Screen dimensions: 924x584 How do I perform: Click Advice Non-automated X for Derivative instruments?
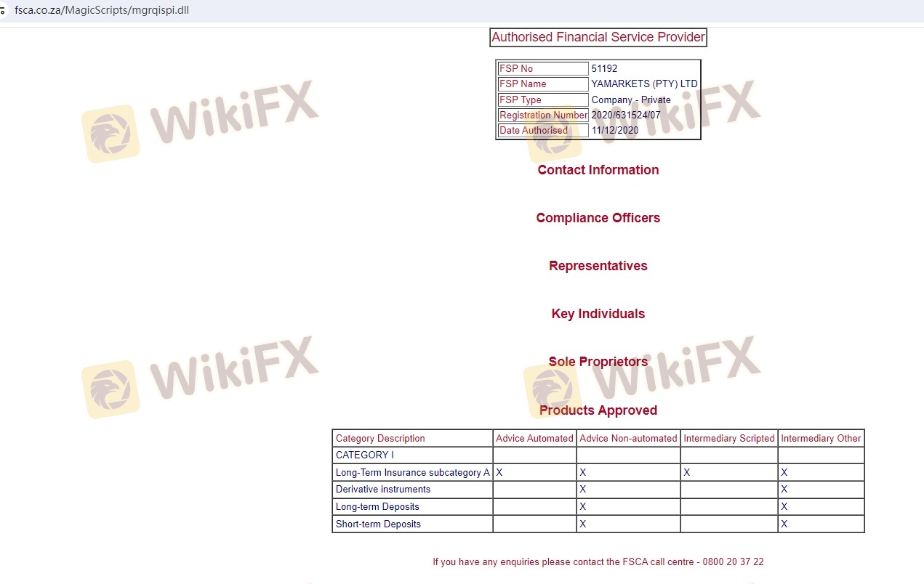[x=583, y=490]
